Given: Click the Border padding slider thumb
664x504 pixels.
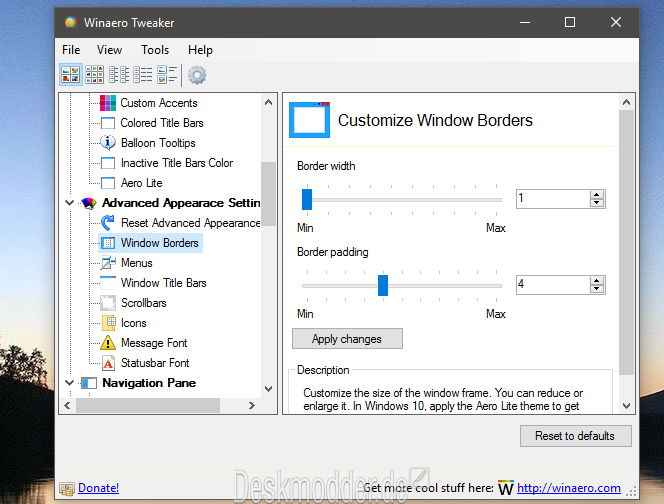Looking at the screenshot, I should coord(383,285).
